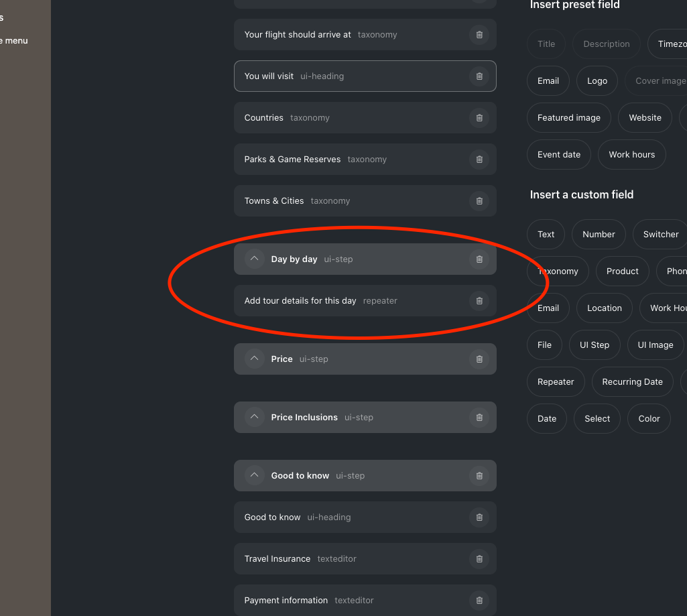This screenshot has height=616, width=687.
Task: Add a Select custom field
Action: pos(597,418)
